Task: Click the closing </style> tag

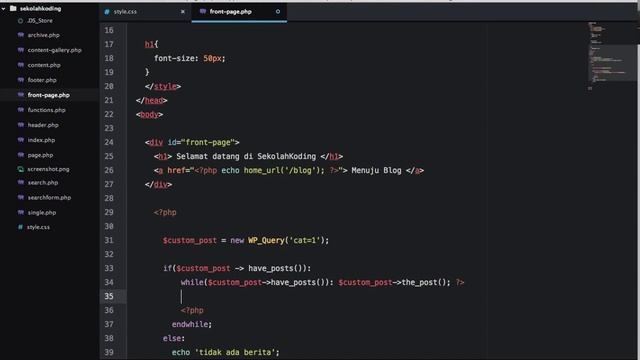Action: (163, 87)
